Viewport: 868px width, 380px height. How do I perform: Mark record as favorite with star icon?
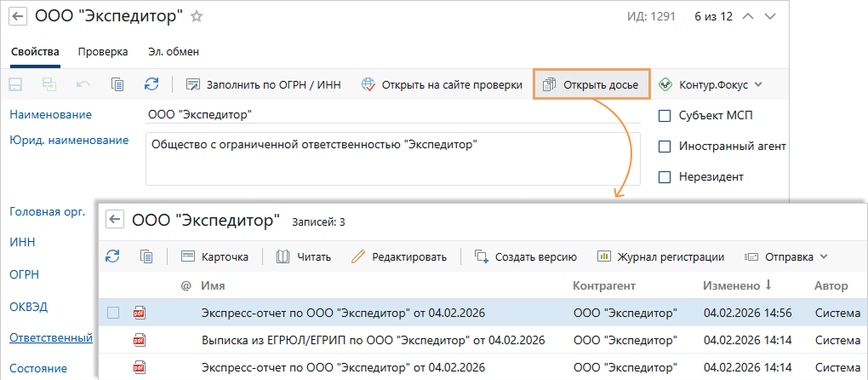coord(197,16)
